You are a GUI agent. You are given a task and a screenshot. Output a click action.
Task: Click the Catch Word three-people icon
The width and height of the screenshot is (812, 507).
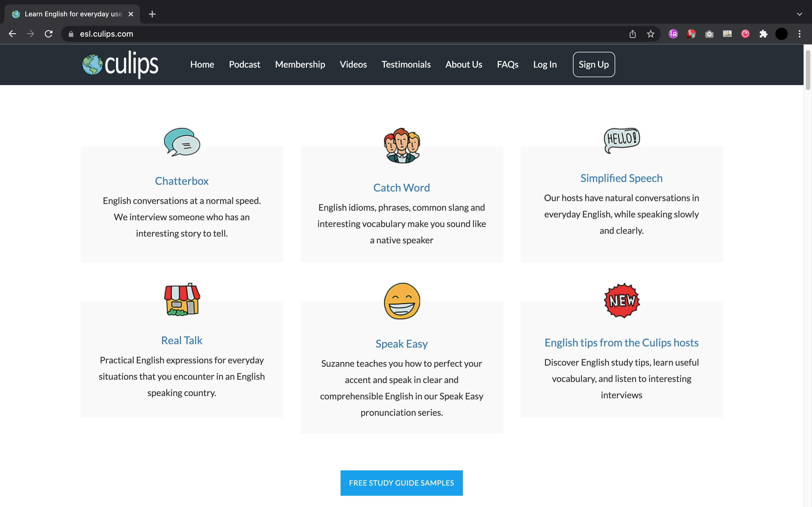click(402, 146)
